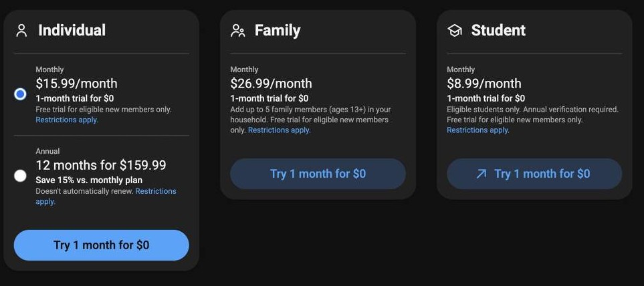The image size is (644, 286).
Task: Click the $26.99/month Family price
Action: 271,84
